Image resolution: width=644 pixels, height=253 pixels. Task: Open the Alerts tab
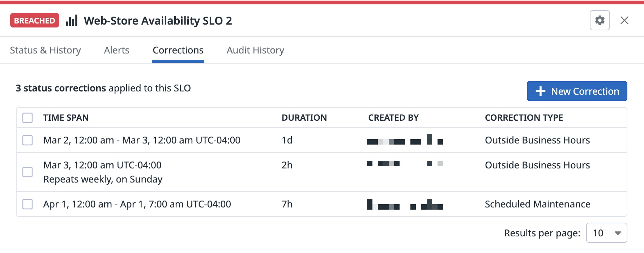coord(116,50)
